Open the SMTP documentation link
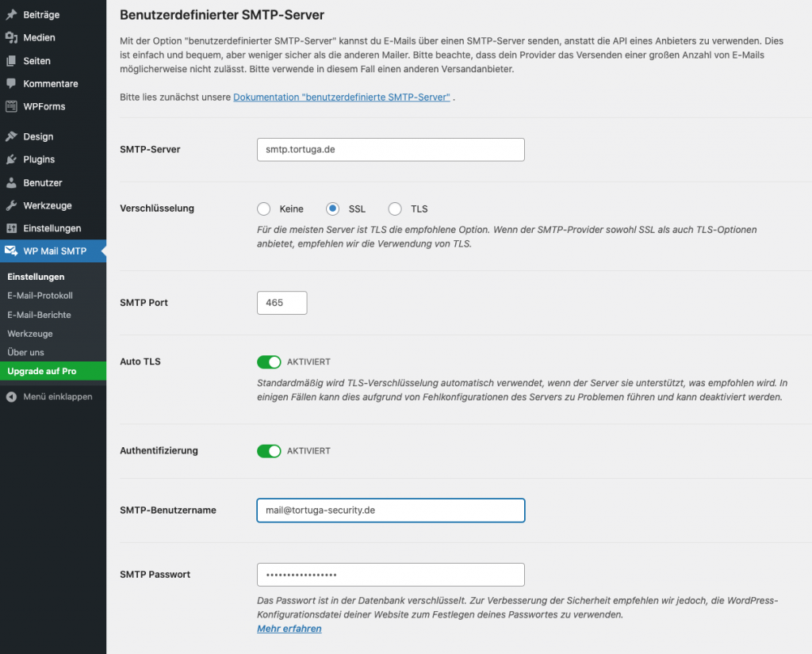This screenshot has width=812, height=654. tap(341, 99)
